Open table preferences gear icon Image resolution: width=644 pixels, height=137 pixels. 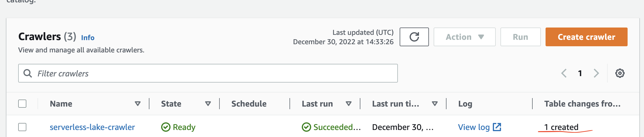tap(620, 73)
